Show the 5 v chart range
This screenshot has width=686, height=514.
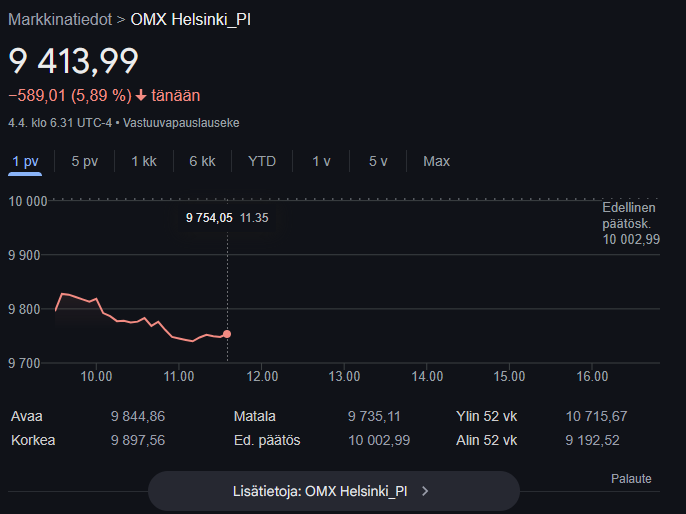[x=378, y=161]
